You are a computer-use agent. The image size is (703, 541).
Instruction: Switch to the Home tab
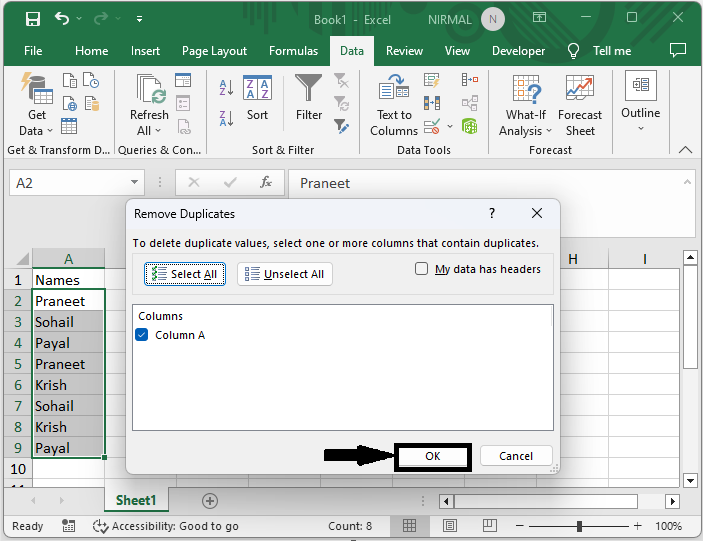tap(91, 51)
